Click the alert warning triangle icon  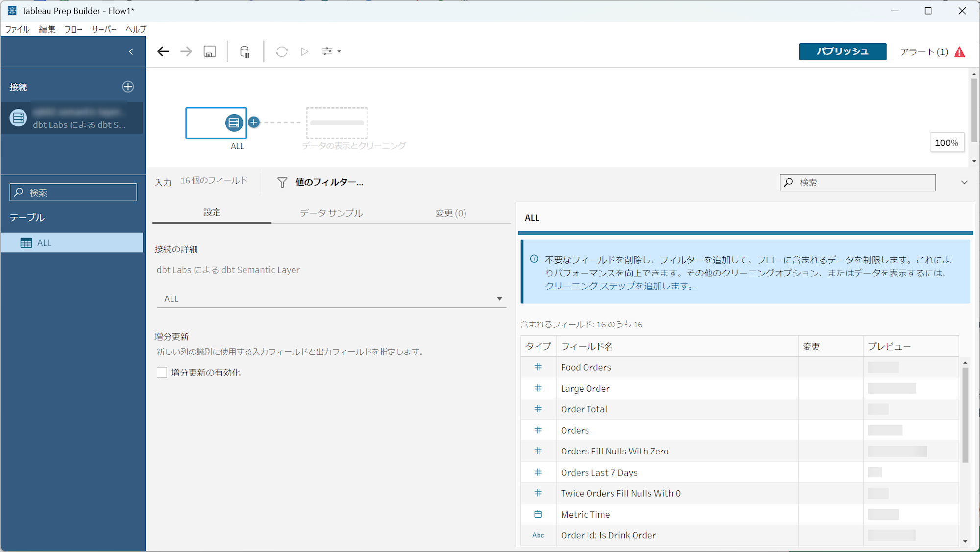(x=959, y=52)
